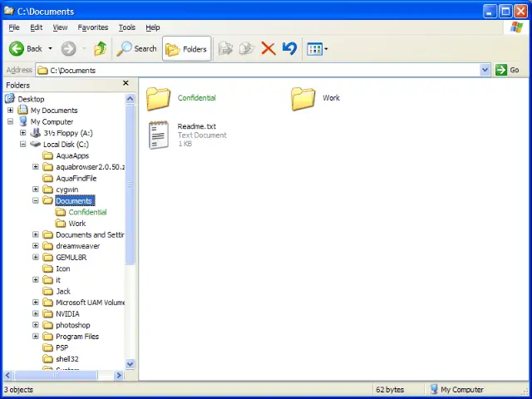Select dreamweaver folder in tree

(77, 246)
